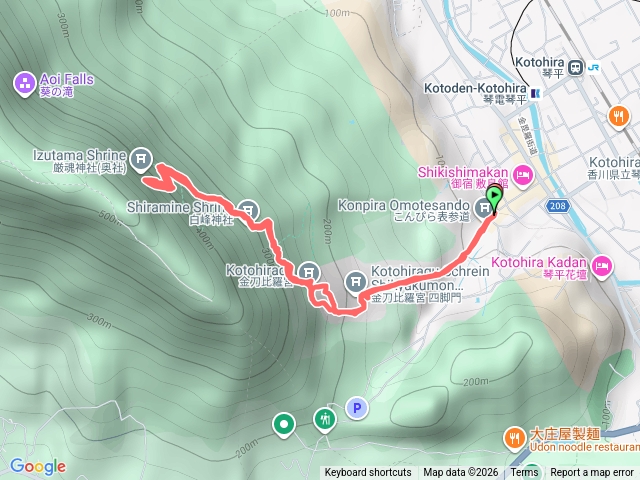Screen dimensions: 640x480
Task: Click the green hiking trailhead marker
Action: pyautogui.click(x=325, y=420)
